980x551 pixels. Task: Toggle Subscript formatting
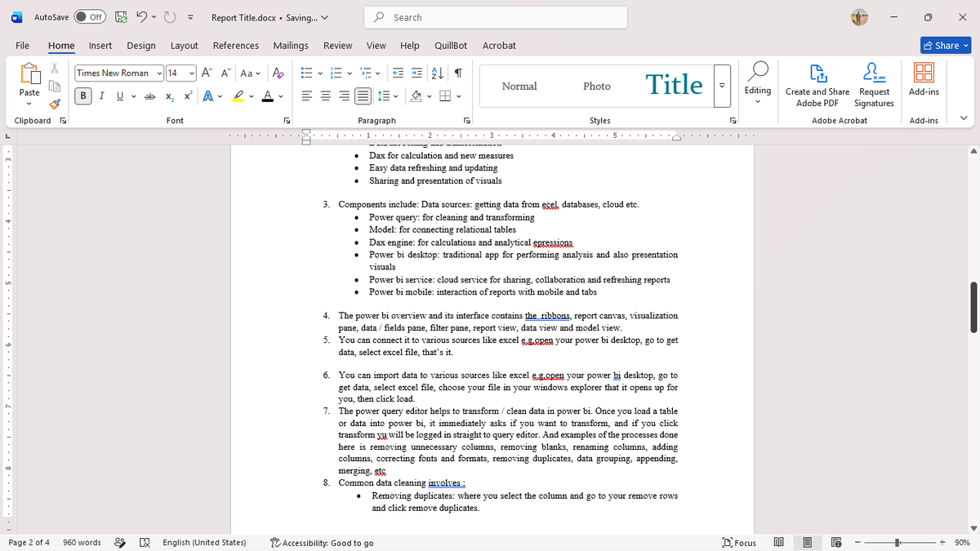coord(169,96)
